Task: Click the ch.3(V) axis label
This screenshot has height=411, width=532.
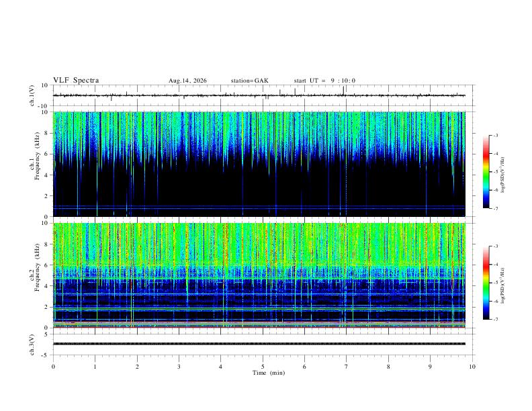Action: coord(32,345)
